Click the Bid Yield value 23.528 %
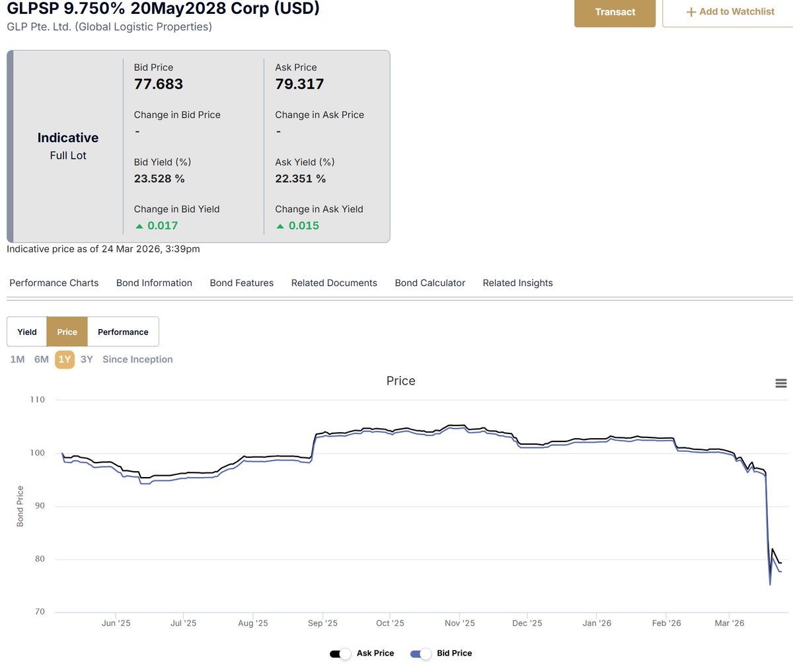Screen dimensions: 793x672 tap(159, 178)
